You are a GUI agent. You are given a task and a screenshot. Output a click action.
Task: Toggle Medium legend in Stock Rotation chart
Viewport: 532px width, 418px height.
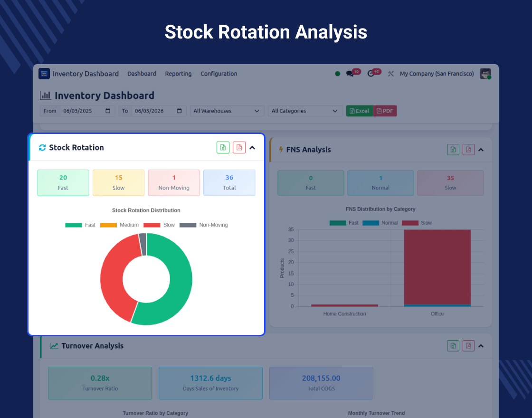coord(119,225)
